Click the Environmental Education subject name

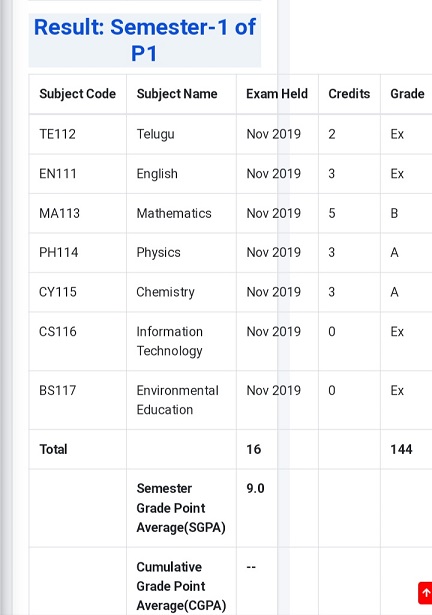click(178, 400)
